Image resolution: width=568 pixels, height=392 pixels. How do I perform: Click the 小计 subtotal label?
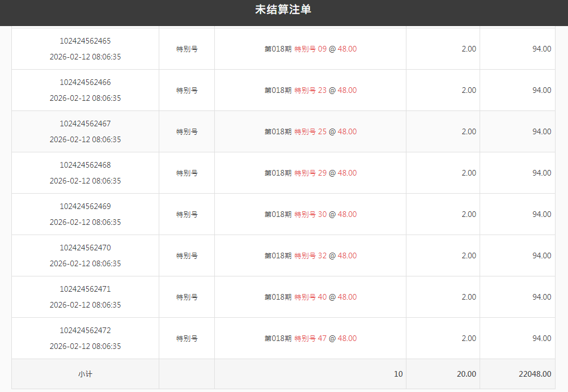pos(85,374)
